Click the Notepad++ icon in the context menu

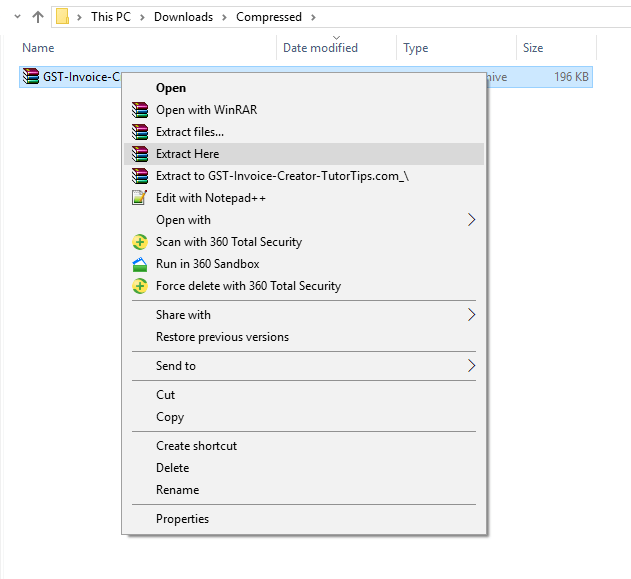click(139, 198)
